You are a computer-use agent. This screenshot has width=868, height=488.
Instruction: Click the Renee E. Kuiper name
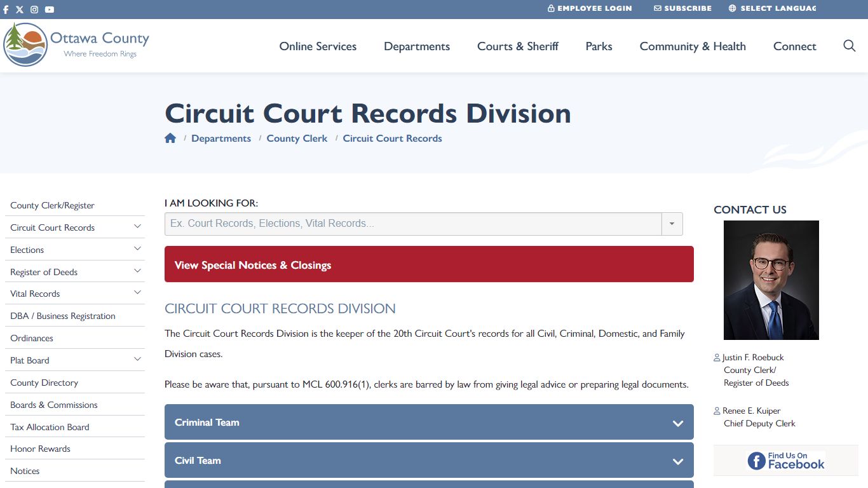click(751, 410)
